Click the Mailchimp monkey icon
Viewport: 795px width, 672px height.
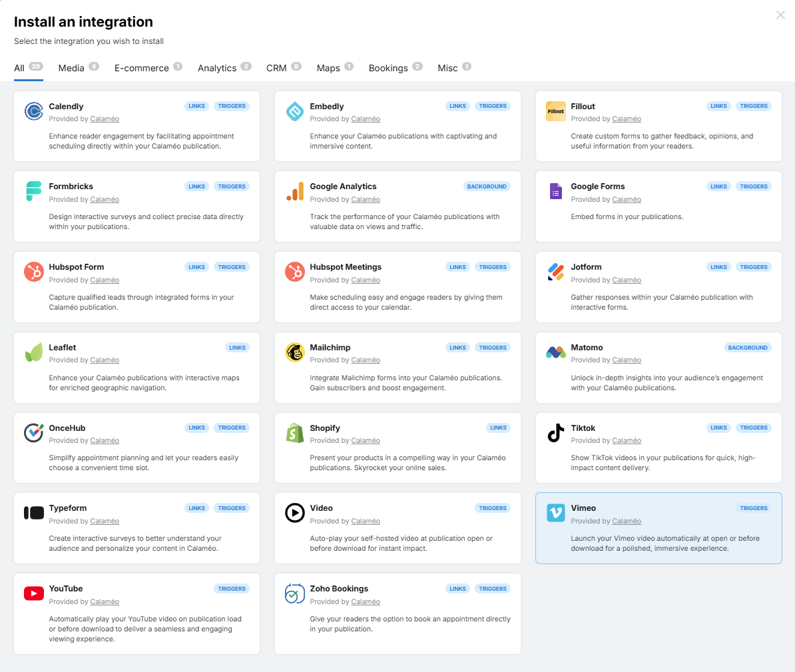click(294, 352)
